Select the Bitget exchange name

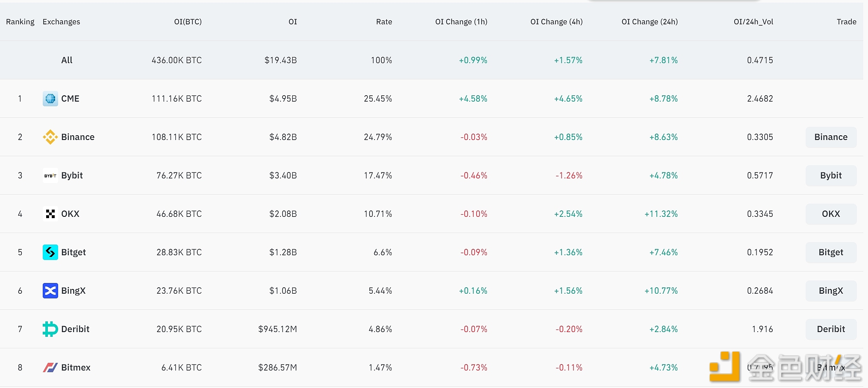pos(74,252)
